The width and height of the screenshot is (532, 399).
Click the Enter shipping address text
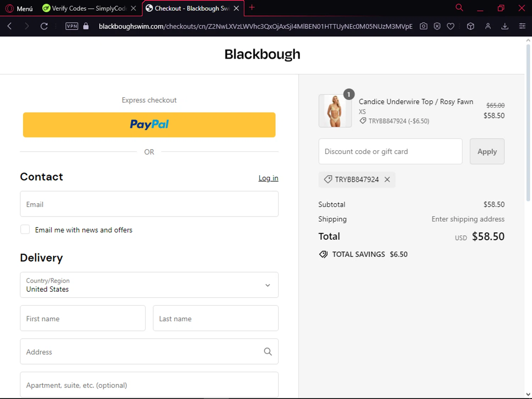(468, 219)
